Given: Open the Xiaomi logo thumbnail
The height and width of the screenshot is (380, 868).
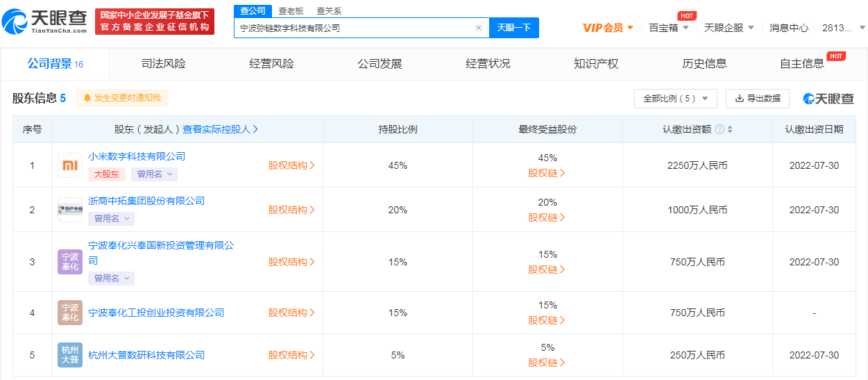Looking at the screenshot, I should (x=70, y=165).
